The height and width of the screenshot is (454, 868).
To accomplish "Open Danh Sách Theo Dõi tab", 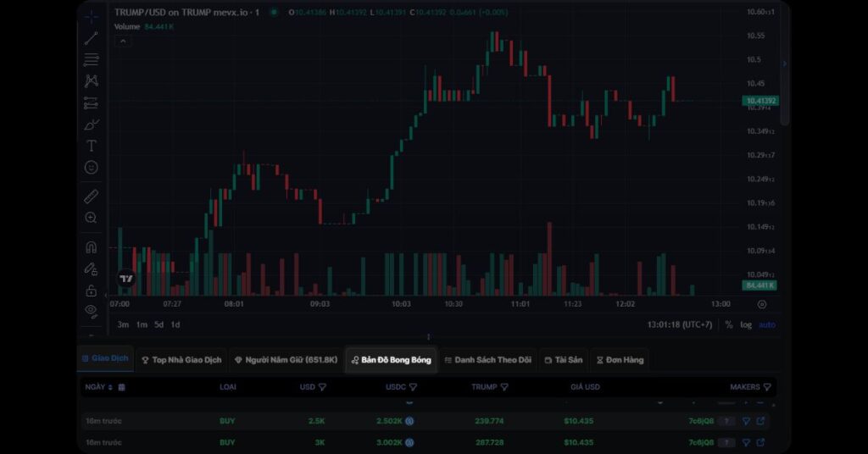I will pyautogui.click(x=487, y=360).
